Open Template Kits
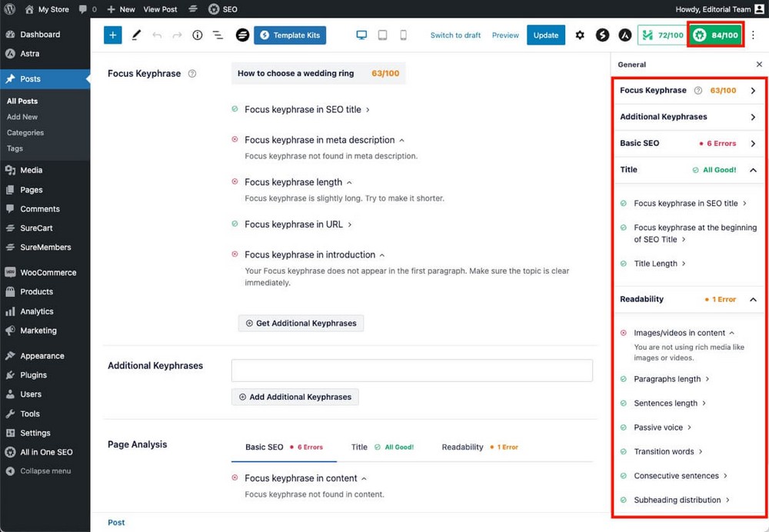Screen dimensions: 769x532 [x=290, y=35]
